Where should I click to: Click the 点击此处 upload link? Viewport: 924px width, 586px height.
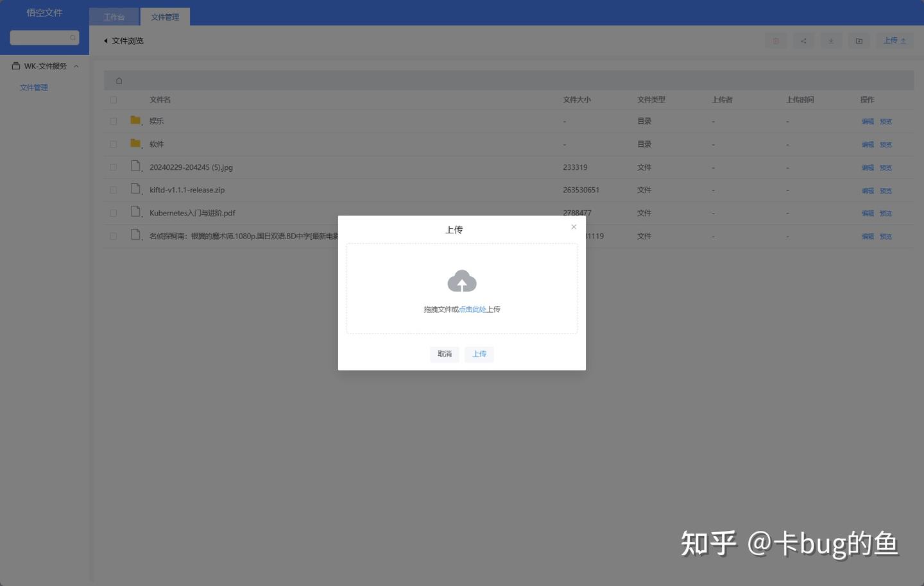tap(472, 309)
